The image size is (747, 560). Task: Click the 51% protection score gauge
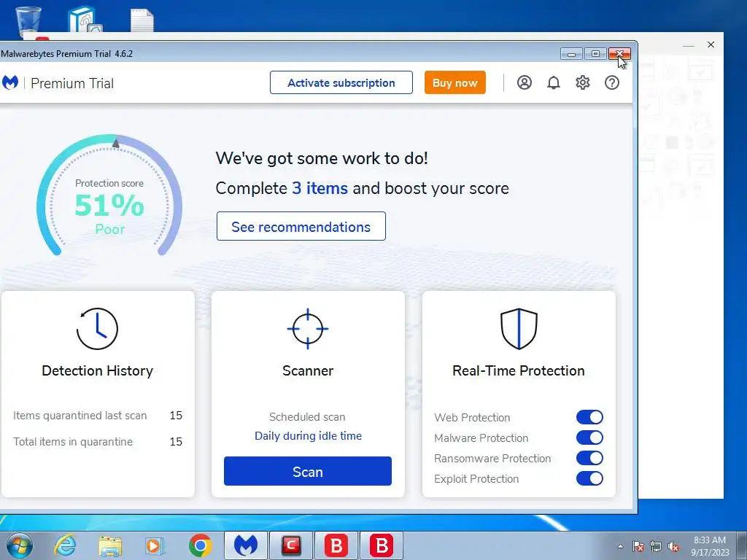tap(109, 195)
